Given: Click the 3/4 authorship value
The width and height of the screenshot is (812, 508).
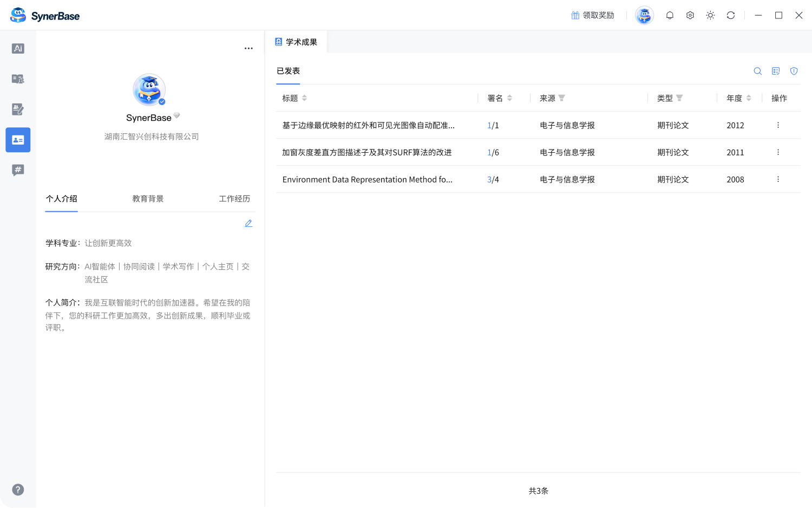Looking at the screenshot, I should coord(493,179).
